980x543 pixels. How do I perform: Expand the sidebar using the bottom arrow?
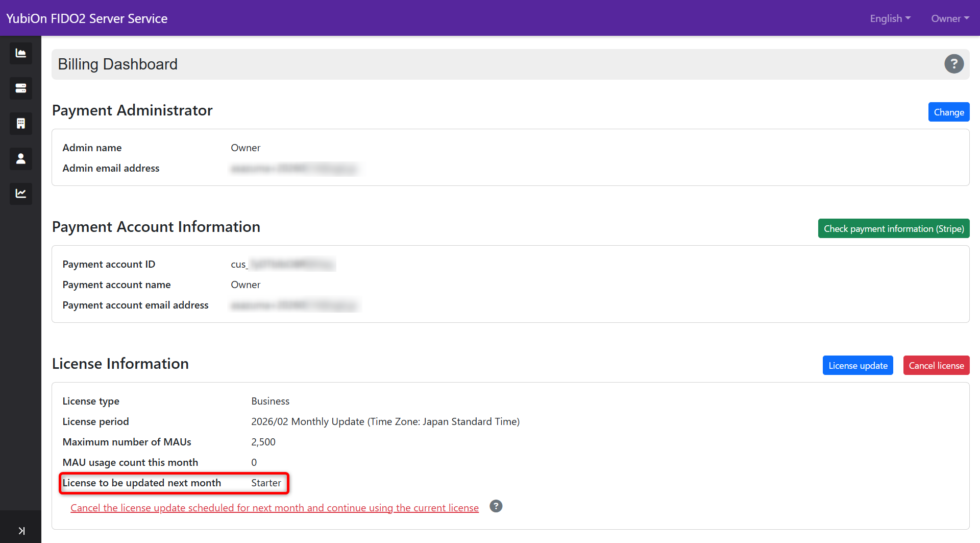[x=21, y=531]
